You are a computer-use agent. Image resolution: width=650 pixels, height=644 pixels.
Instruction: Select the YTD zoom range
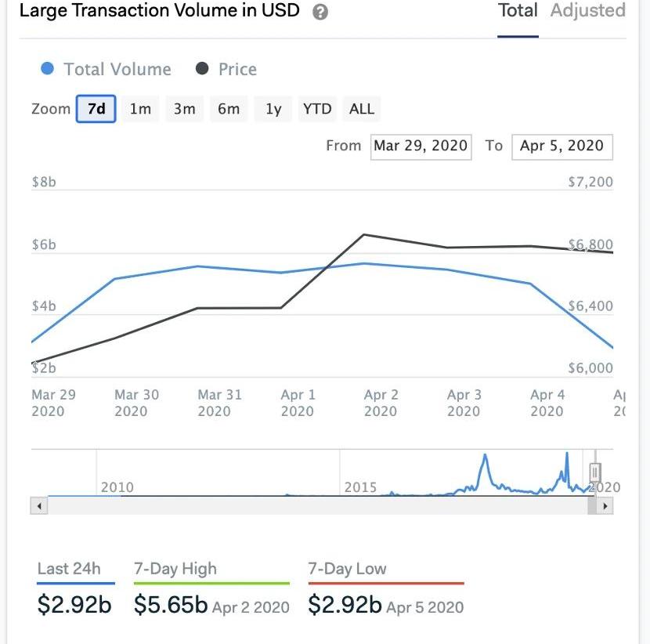click(x=317, y=109)
